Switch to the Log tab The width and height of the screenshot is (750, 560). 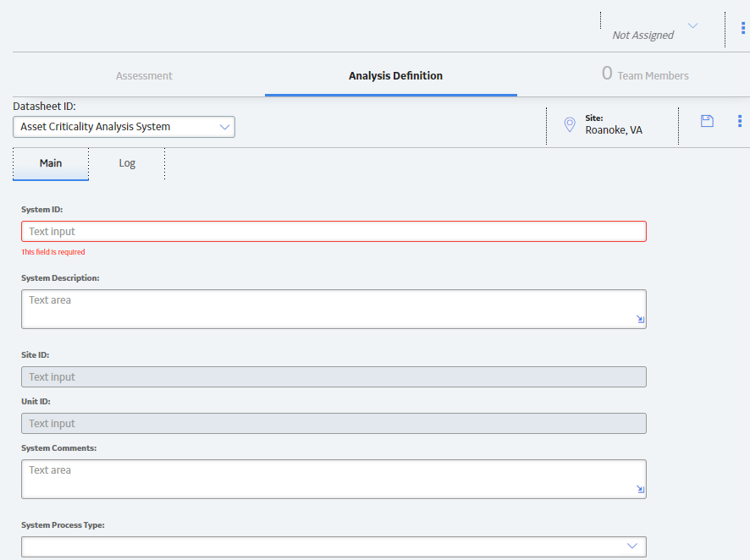(x=127, y=163)
